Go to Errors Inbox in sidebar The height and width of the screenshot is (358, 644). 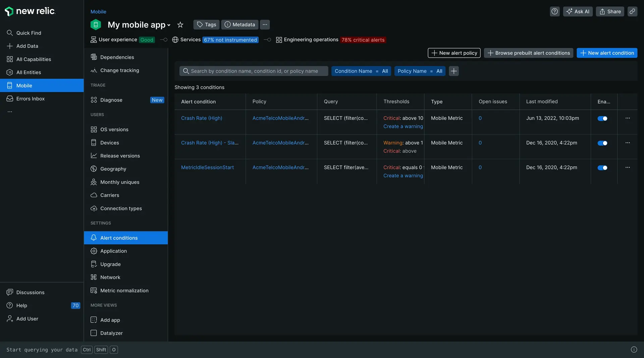[31, 99]
